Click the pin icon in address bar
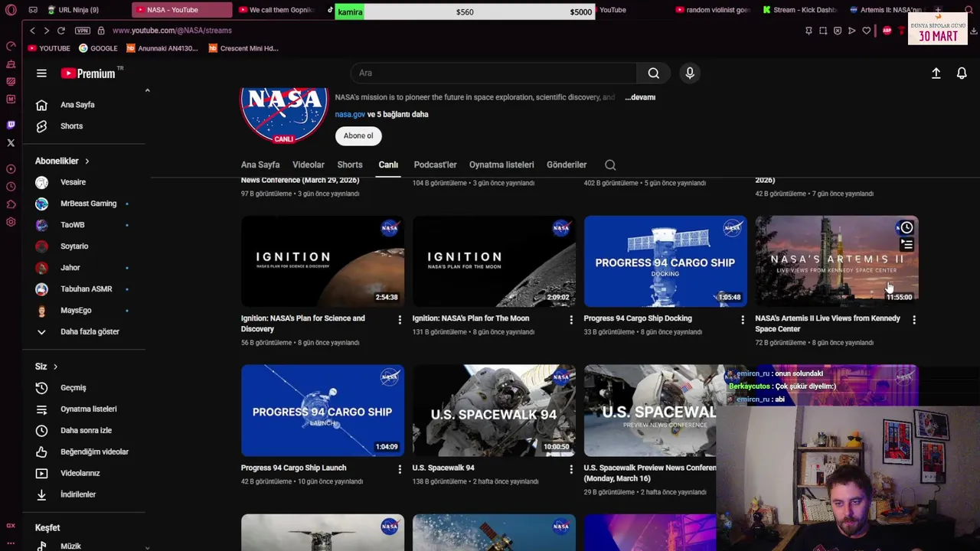 click(x=808, y=31)
